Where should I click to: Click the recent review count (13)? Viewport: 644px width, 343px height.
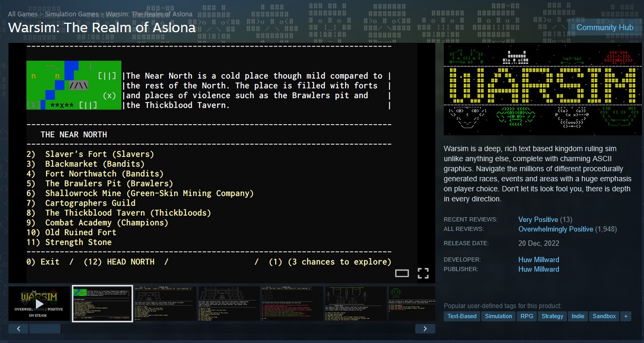pyautogui.click(x=566, y=219)
